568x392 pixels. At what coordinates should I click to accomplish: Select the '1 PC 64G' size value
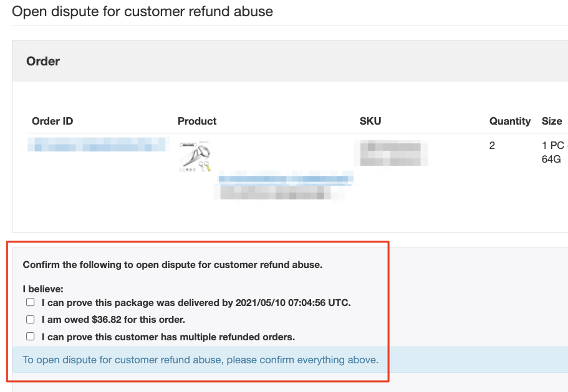[555, 153]
